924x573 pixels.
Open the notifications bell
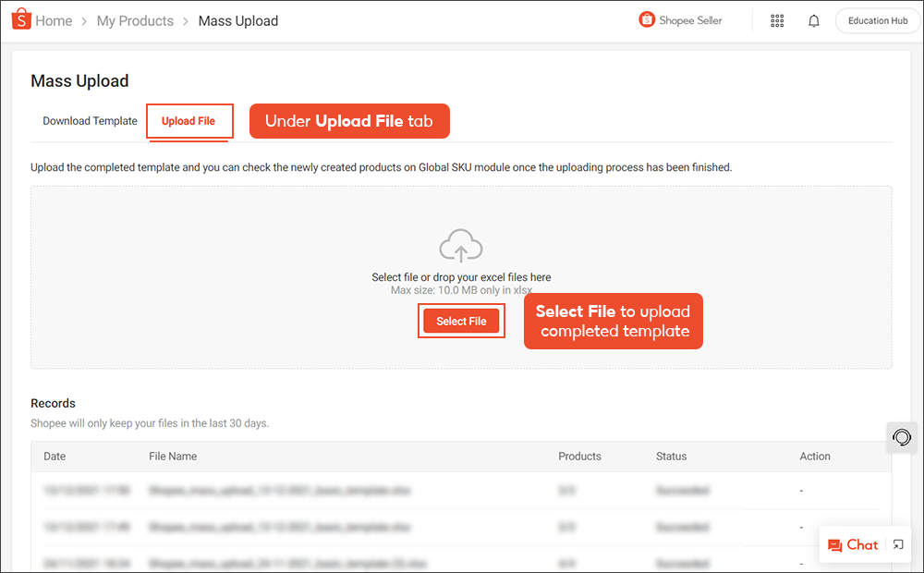[814, 20]
